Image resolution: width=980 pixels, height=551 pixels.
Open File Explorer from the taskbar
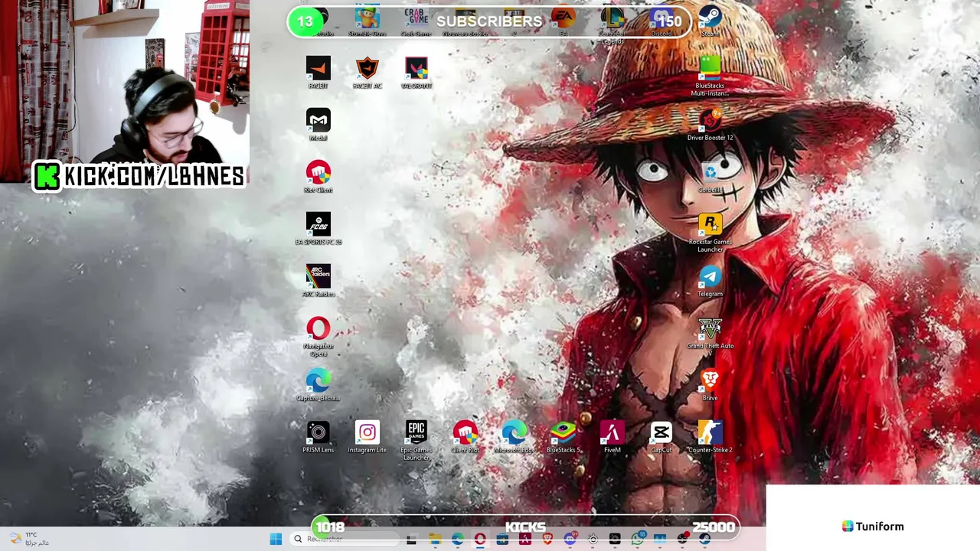(435, 540)
